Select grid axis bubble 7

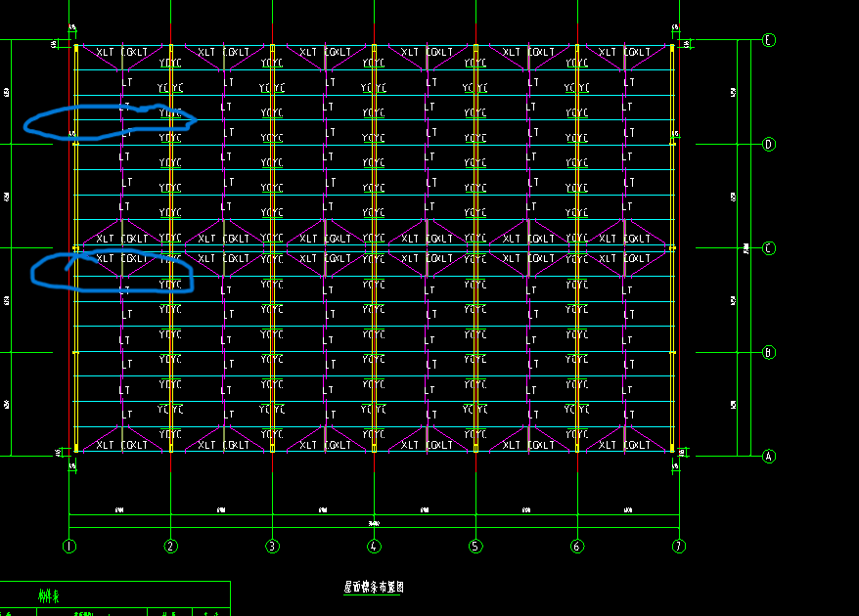point(679,546)
